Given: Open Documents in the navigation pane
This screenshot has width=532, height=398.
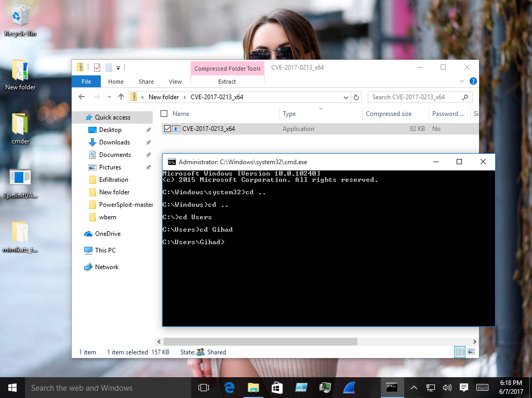Looking at the screenshot, I should (115, 155).
